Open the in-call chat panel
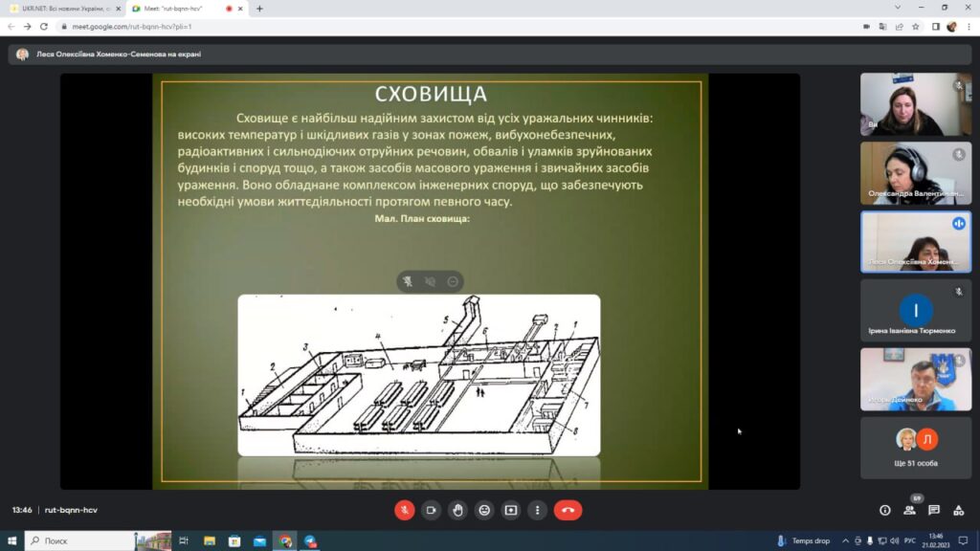This screenshot has width=980, height=551. (x=934, y=510)
